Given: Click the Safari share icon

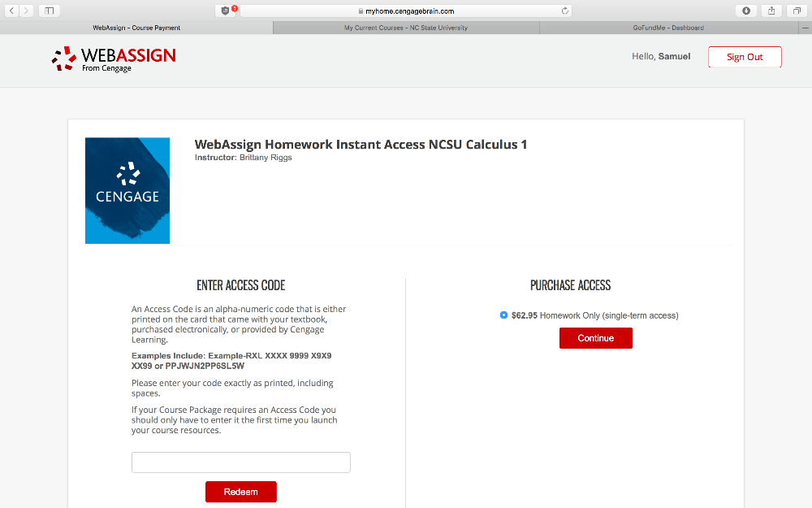Looking at the screenshot, I should [771, 11].
